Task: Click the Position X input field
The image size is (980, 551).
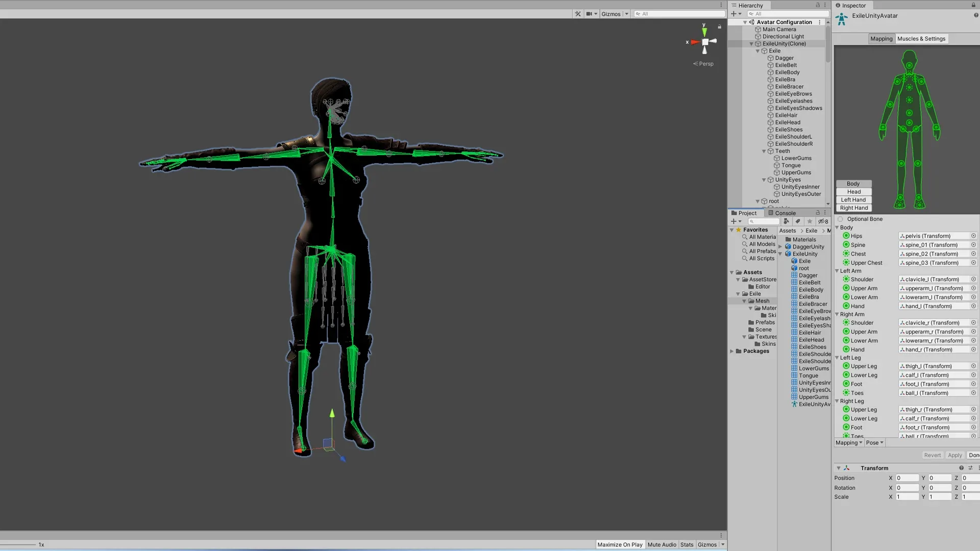Action: click(907, 478)
